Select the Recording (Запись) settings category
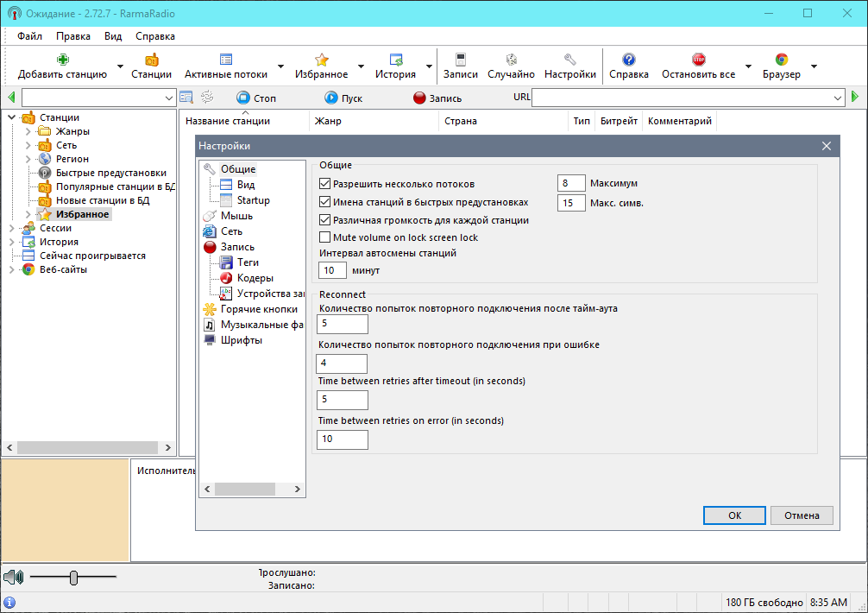 (237, 247)
